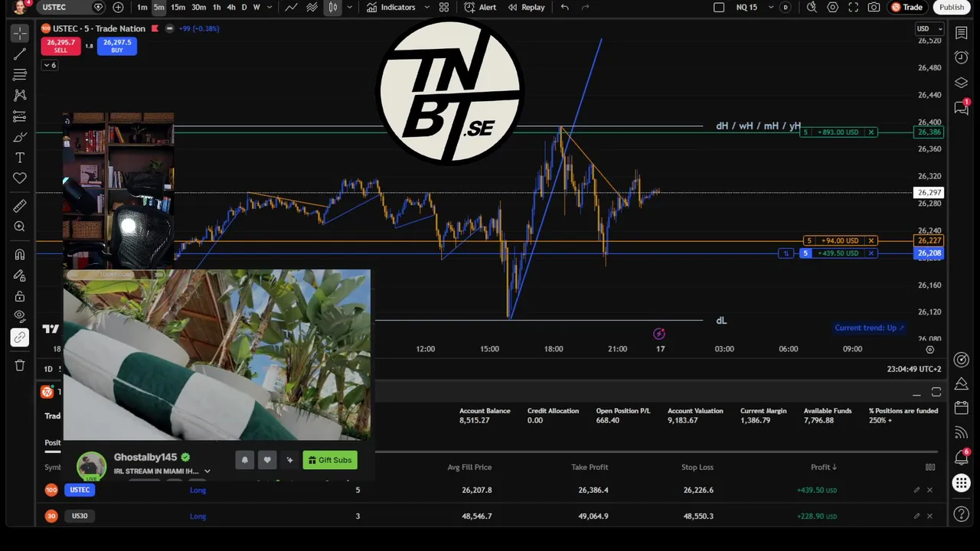
Task: Select the line chart style icon
Action: [292, 7]
